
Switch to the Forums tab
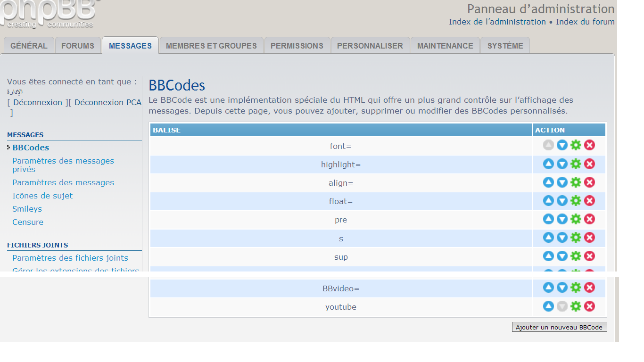point(78,46)
